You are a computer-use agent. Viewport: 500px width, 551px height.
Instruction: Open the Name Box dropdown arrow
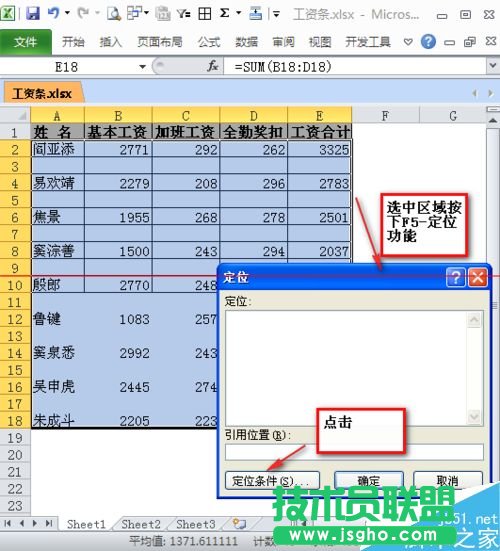click(x=142, y=66)
